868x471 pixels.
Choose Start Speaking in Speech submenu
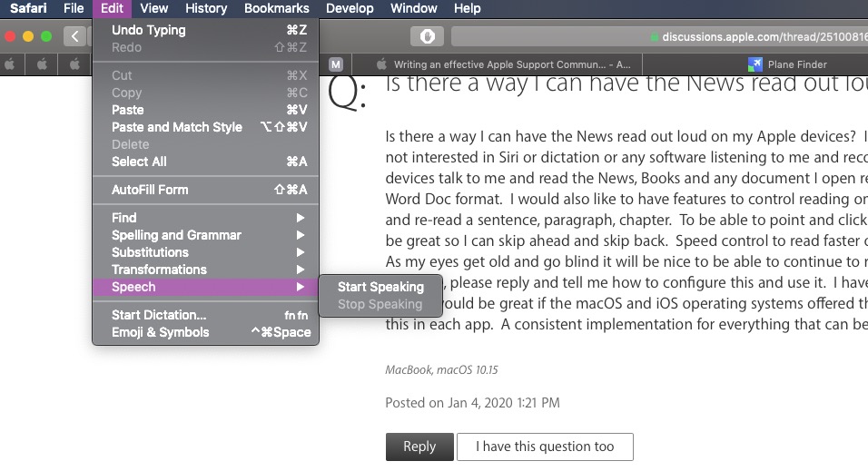click(x=380, y=287)
